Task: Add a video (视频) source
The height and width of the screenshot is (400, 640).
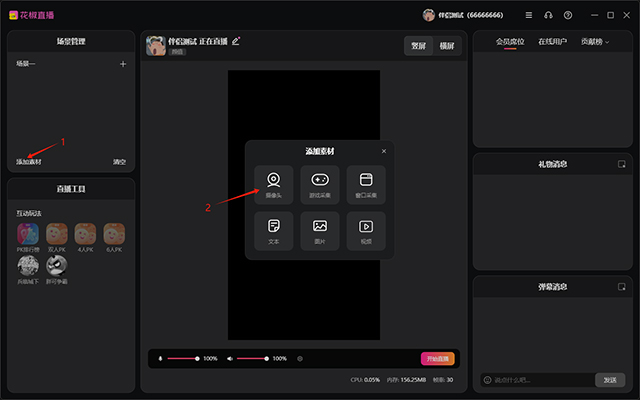Action: 366,231
